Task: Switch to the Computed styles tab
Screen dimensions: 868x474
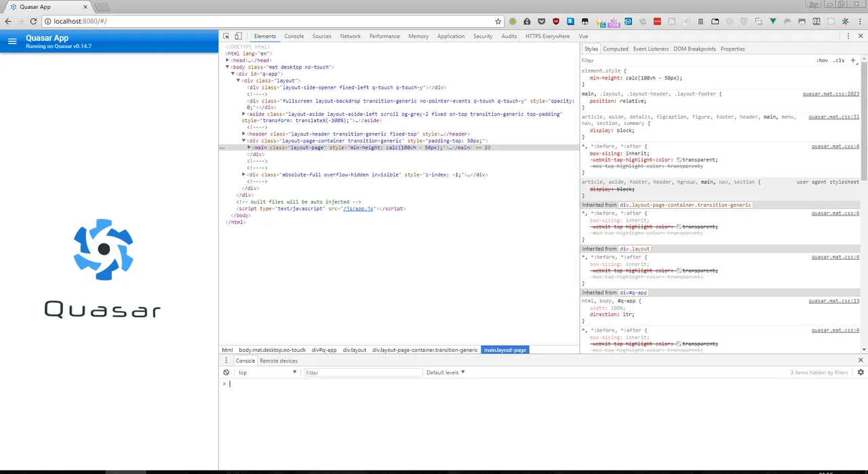Action: [616, 49]
